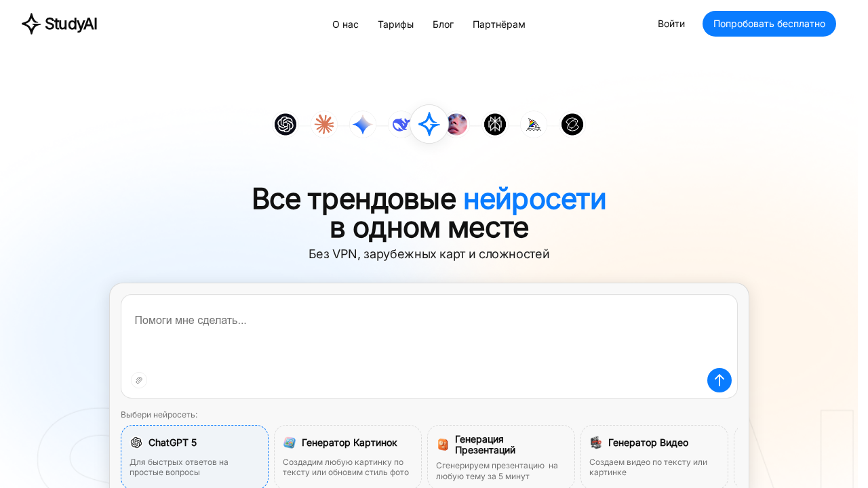This screenshot has width=868, height=488.
Task: Open the Партнёрам link
Action: point(498,24)
